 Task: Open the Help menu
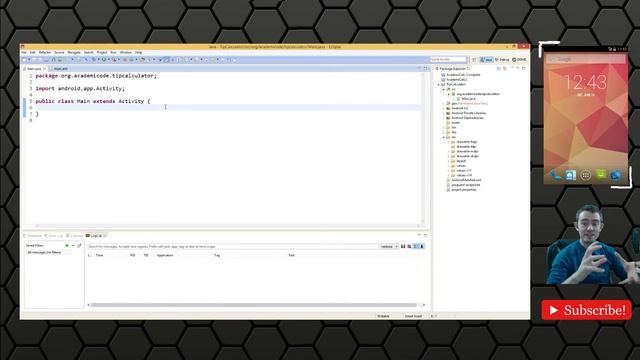[x=139, y=52]
